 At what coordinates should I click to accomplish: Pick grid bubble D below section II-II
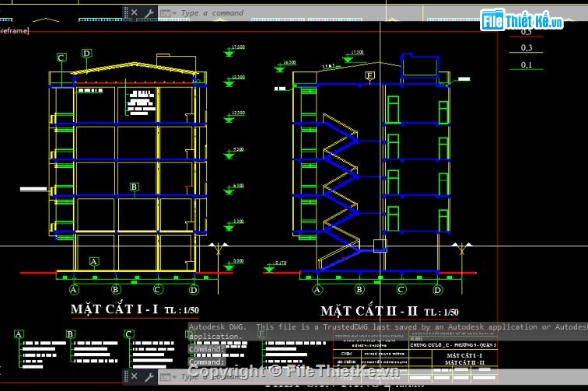click(x=437, y=290)
